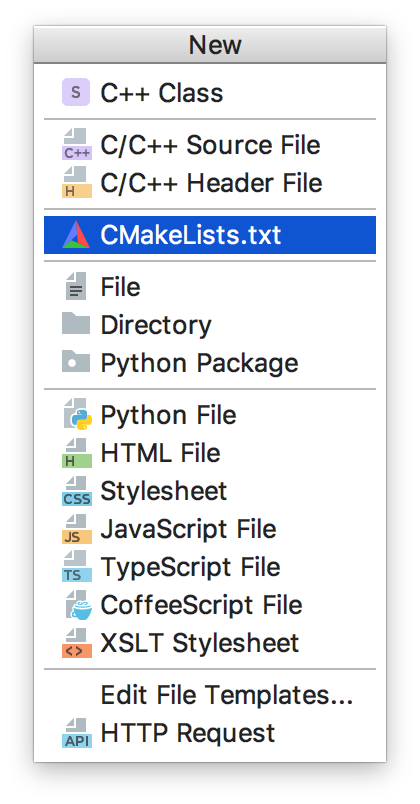
Task: Click the Python File snake icon
Action: pyautogui.click(x=77, y=414)
